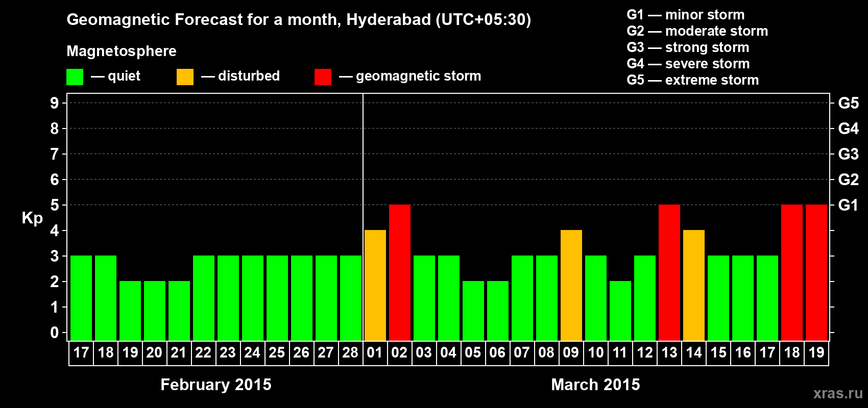The image size is (868, 408).
Task: Click the G5 storm level axis label
Action: 848,103
